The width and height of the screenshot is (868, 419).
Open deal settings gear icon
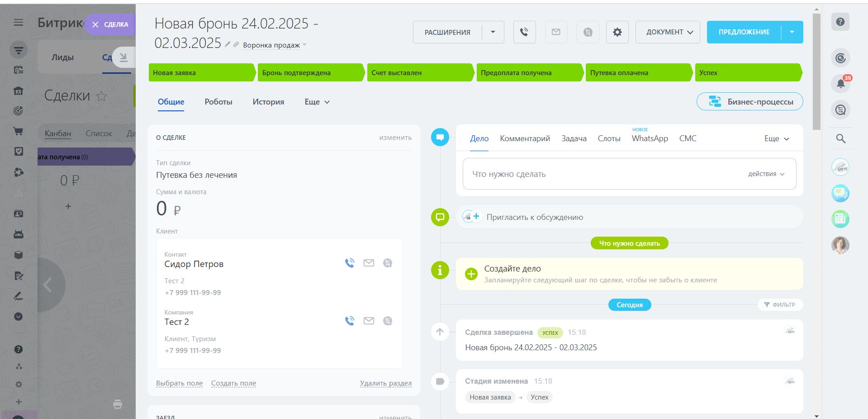click(617, 32)
